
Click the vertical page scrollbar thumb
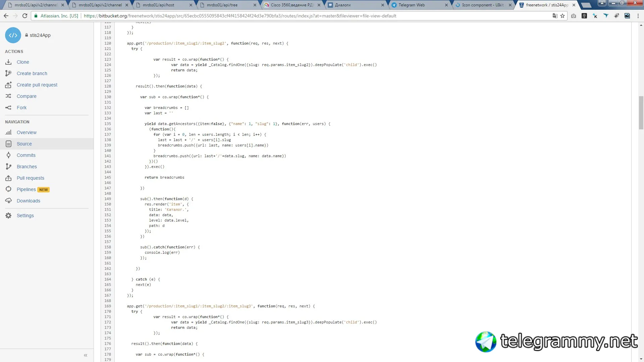click(x=641, y=112)
